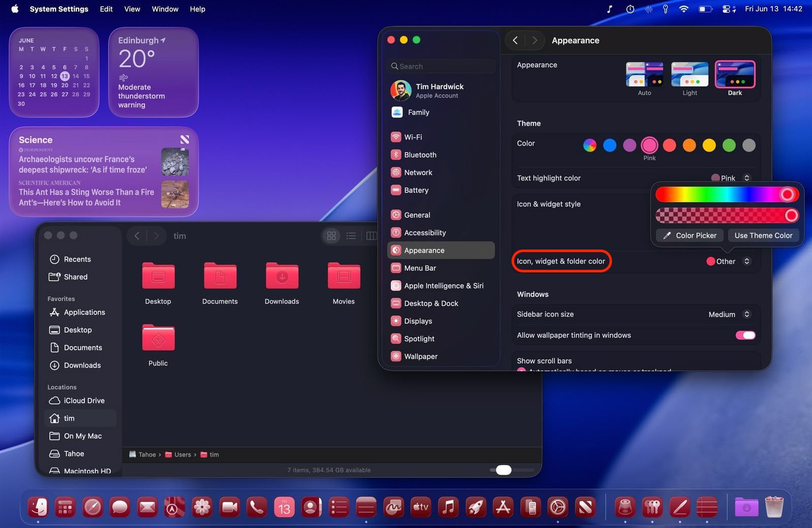The height and width of the screenshot is (528, 812).
Task: Click the Use Theme Color button
Action: 763,235
